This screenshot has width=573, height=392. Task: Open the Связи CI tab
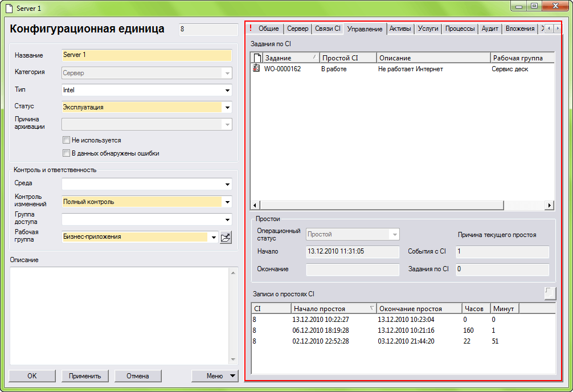point(328,28)
